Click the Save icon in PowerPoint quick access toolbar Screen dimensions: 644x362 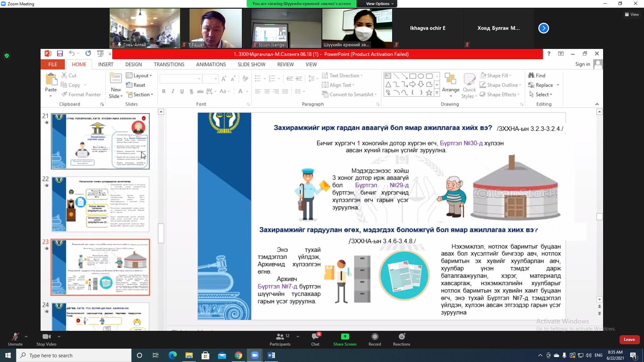tap(60, 54)
